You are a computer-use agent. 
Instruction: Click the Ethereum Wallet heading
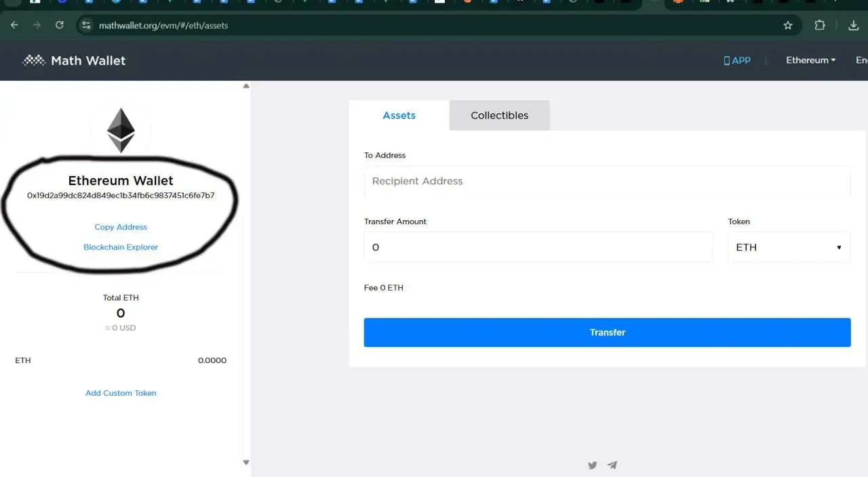(121, 181)
